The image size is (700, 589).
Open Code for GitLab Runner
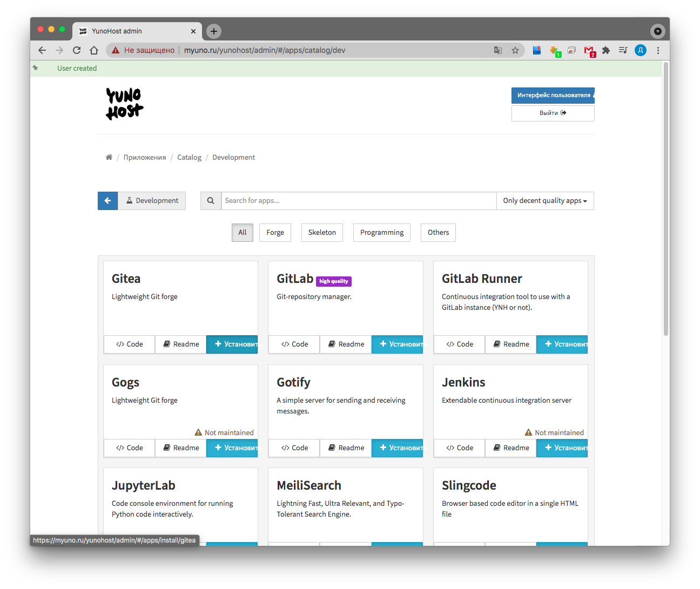pos(460,344)
